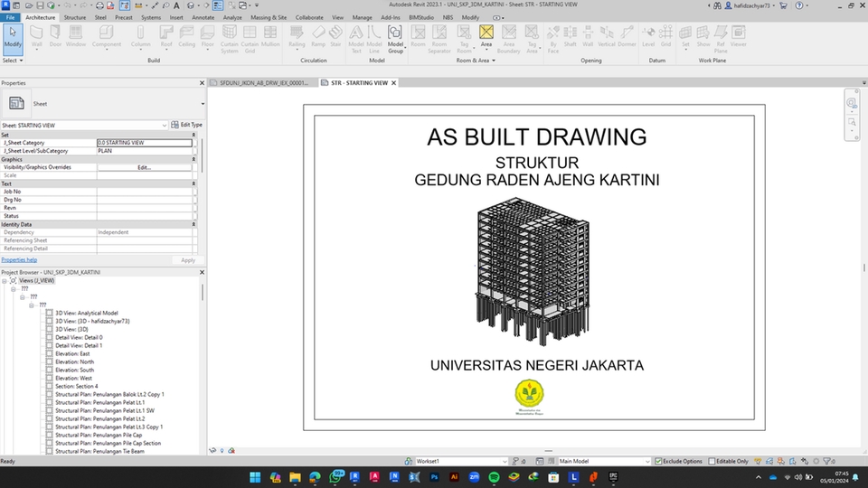
Task: Open the Structure ribbon tab
Action: pyautogui.click(x=75, y=17)
